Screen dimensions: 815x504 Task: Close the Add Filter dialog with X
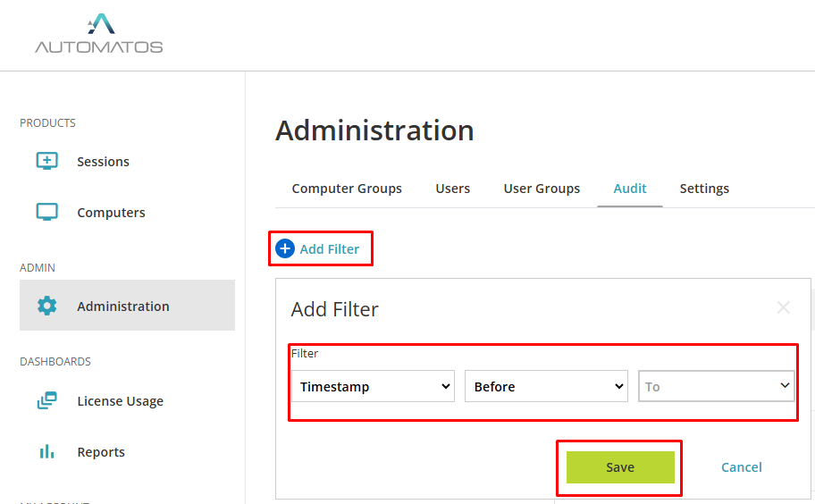(x=784, y=308)
